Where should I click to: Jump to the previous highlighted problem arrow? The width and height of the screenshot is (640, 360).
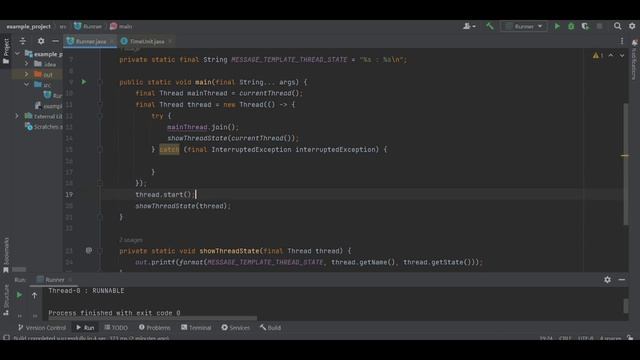[611, 56]
